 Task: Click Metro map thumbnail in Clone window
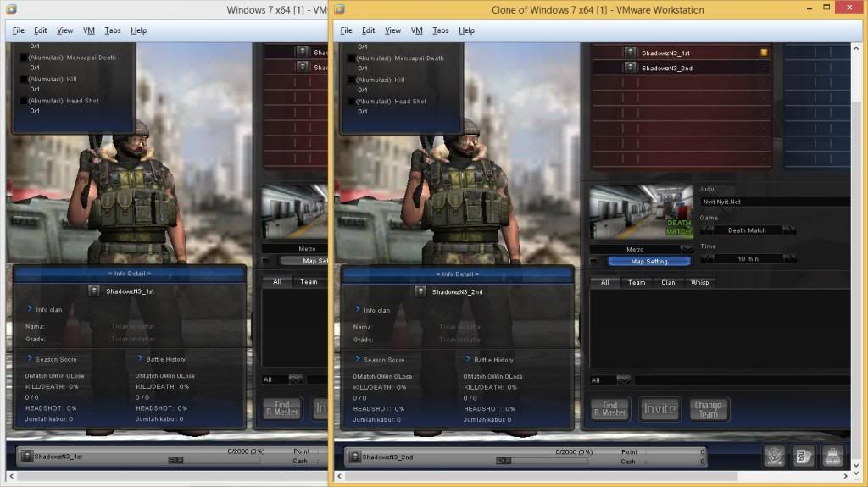(x=641, y=213)
